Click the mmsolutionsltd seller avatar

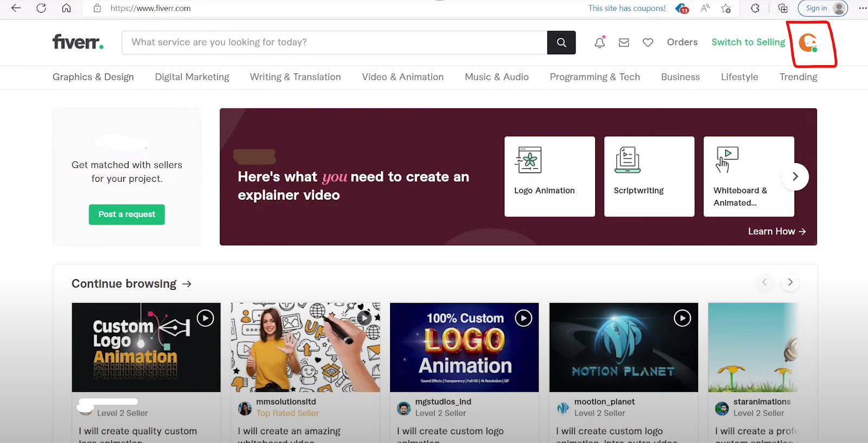click(x=245, y=408)
